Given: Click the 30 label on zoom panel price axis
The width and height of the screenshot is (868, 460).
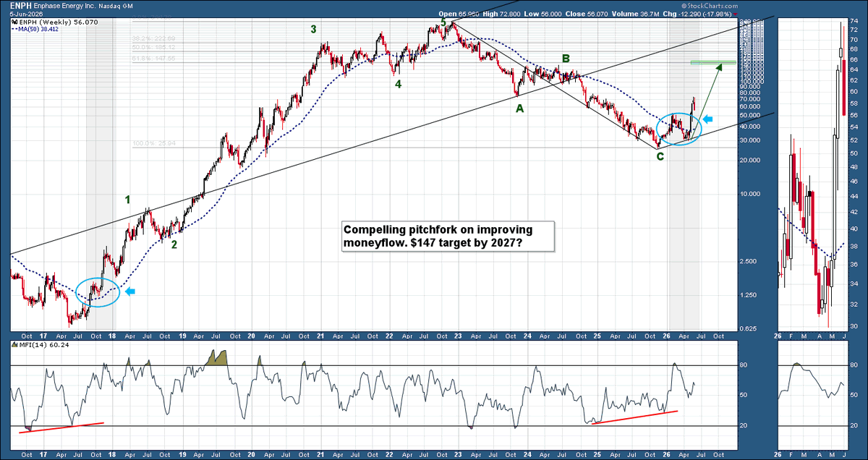Looking at the screenshot, I should (x=854, y=325).
